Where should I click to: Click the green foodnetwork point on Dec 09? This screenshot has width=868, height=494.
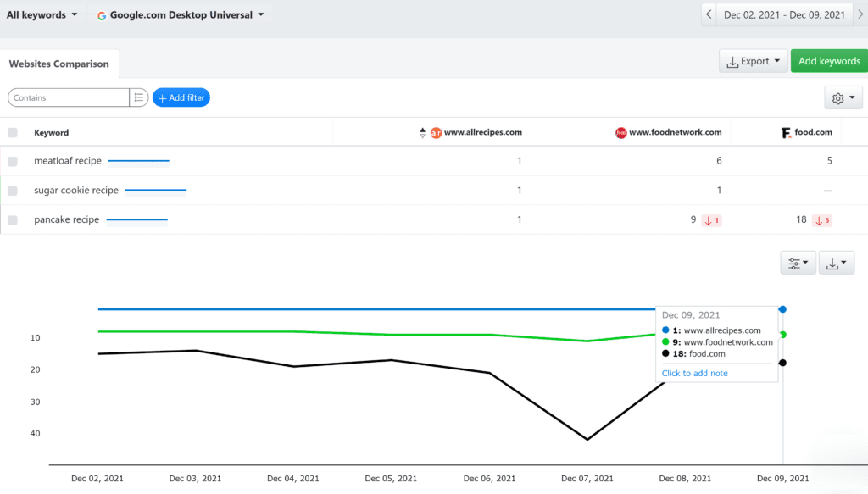click(782, 335)
